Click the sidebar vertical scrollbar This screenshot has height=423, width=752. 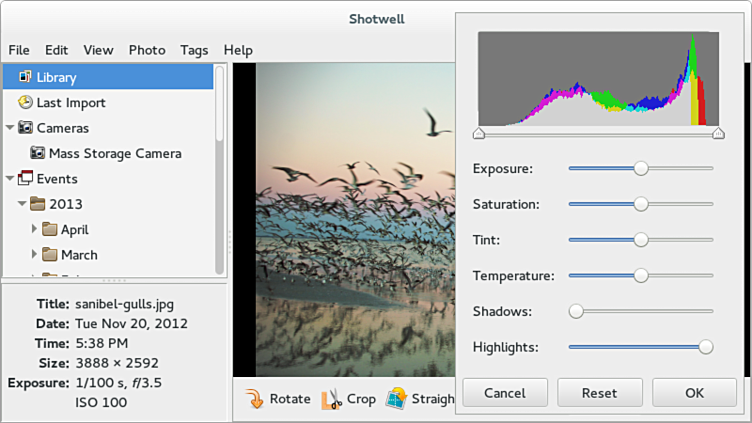point(220,170)
